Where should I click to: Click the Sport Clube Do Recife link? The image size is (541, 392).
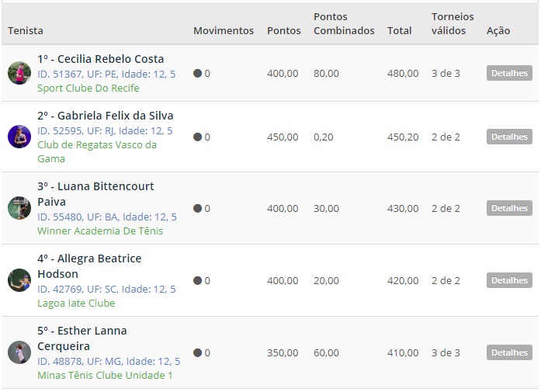[88, 88]
